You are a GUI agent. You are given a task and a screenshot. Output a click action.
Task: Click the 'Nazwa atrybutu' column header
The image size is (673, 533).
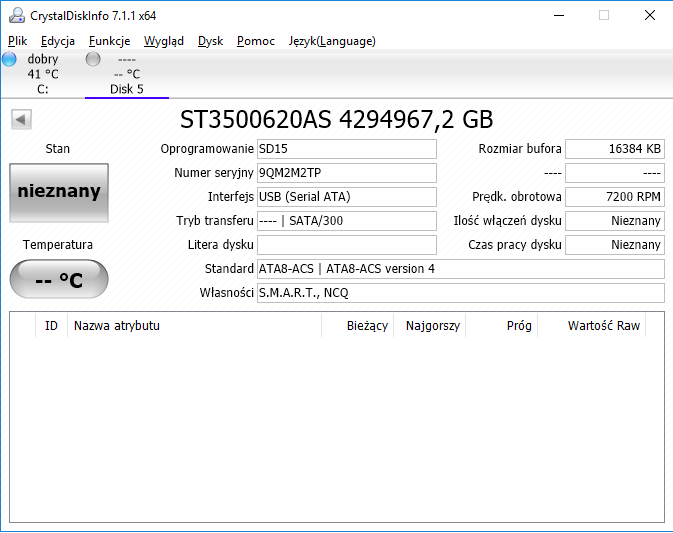coord(194,326)
